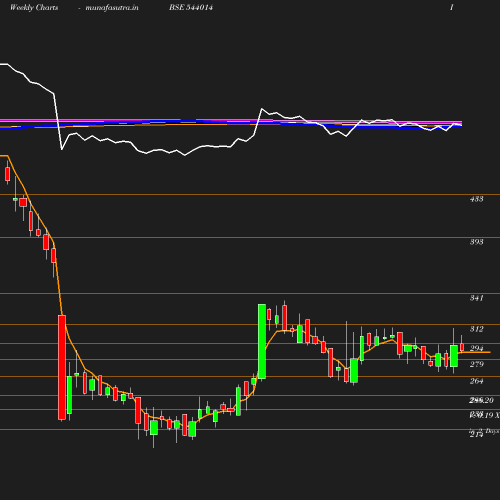Click the 264 price level label
The image size is (500, 500).
tap(476, 381)
